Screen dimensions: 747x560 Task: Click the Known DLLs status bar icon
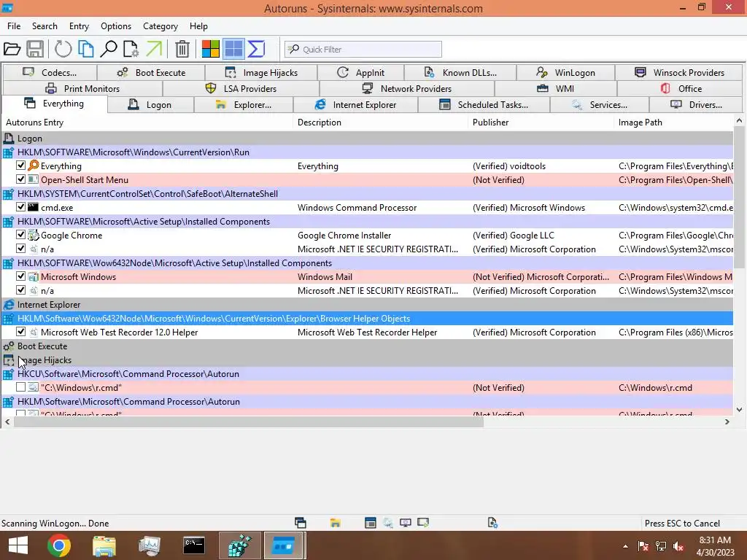coord(492,523)
